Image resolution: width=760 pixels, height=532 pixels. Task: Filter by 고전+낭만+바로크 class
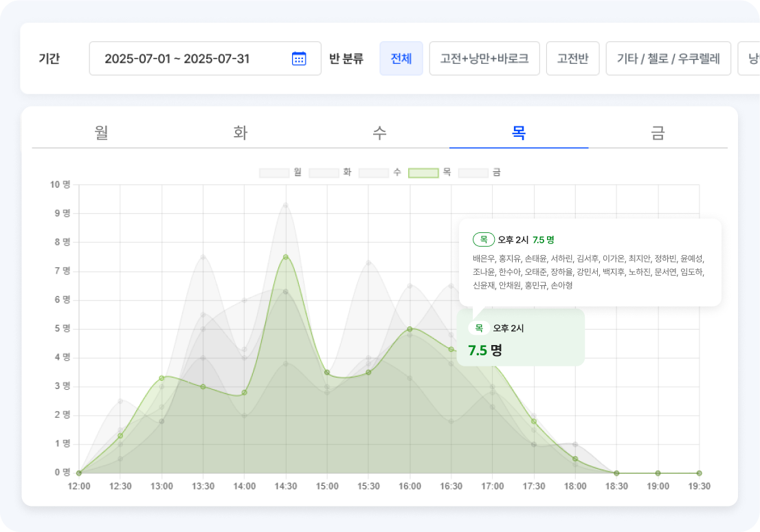[x=484, y=58]
